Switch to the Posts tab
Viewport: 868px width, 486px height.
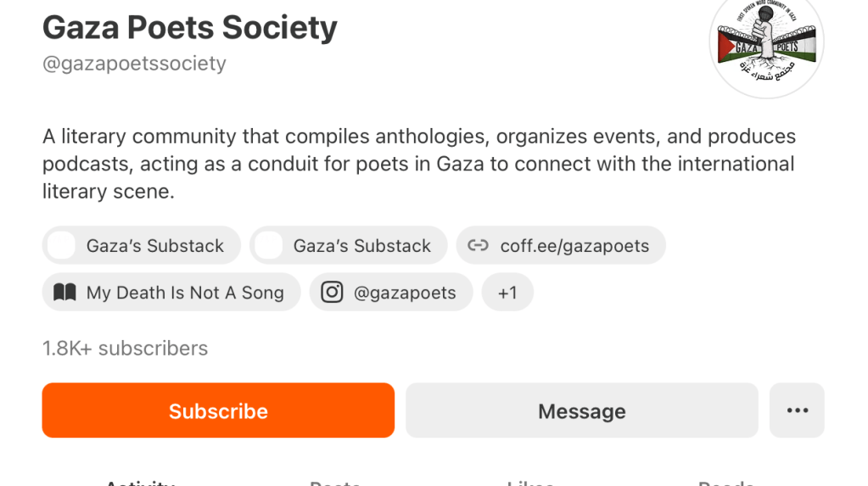pyautogui.click(x=336, y=483)
